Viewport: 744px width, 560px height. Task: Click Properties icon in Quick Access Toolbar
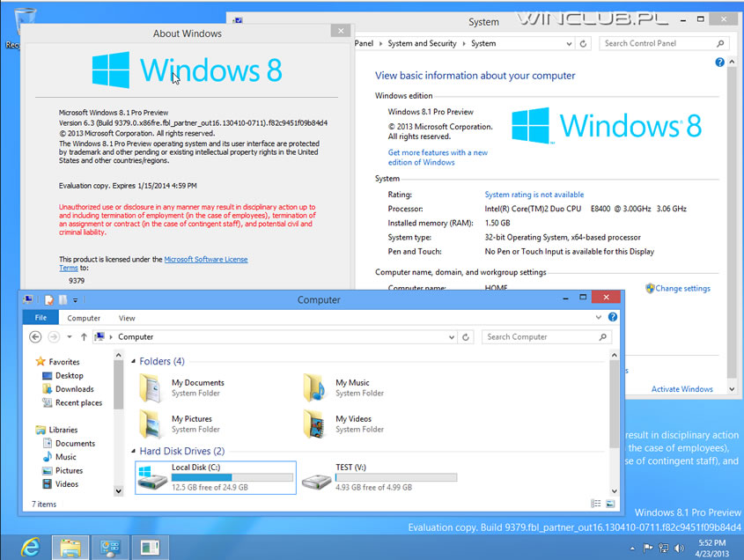pos(49,300)
